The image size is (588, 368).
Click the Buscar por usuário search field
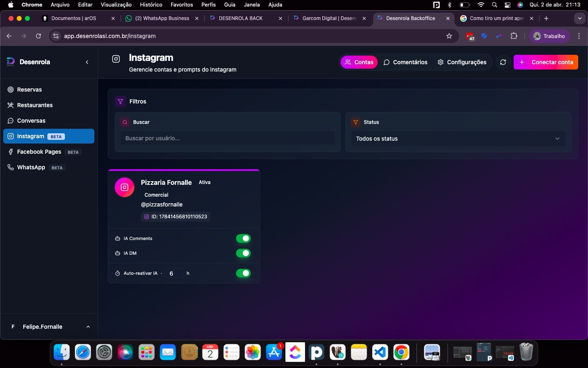pyautogui.click(x=227, y=138)
